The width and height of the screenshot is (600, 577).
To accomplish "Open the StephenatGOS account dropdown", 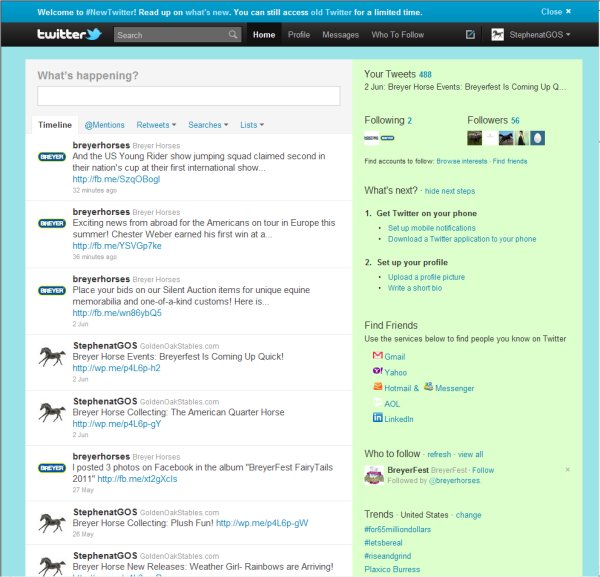I will point(540,35).
